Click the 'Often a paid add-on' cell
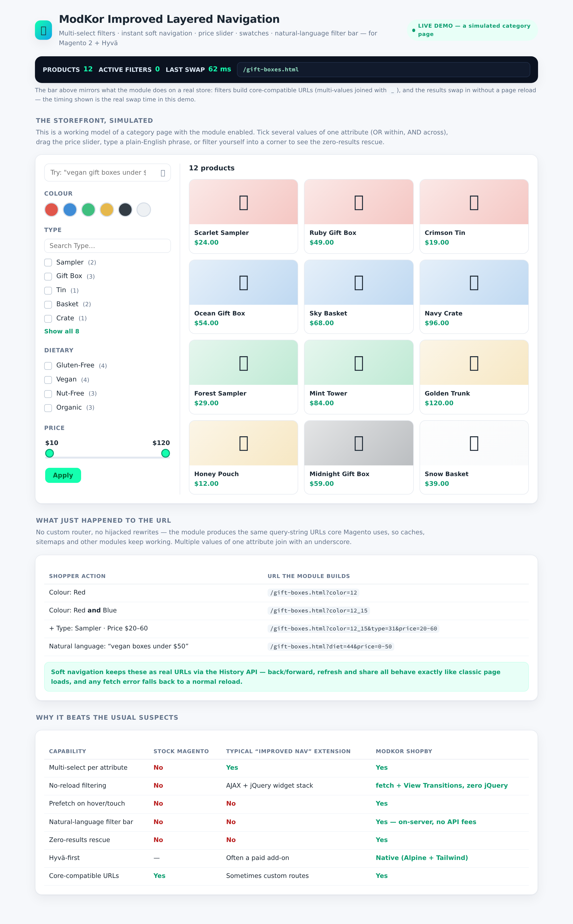This screenshot has height=924, width=573. [x=257, y=858]
